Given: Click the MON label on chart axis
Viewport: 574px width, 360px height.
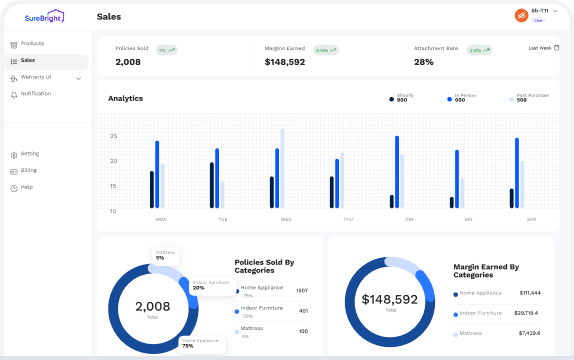Looking at the screenshot, I should point(161,219).
